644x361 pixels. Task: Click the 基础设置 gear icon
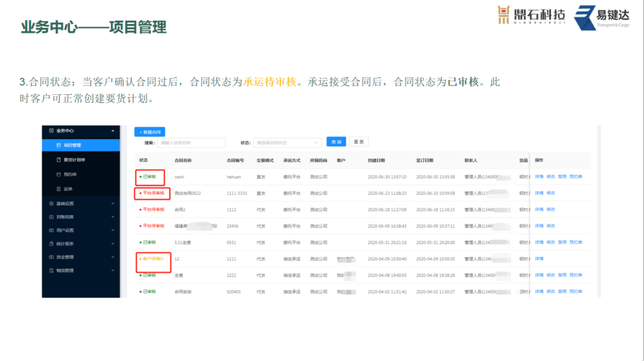coord(51,203)
